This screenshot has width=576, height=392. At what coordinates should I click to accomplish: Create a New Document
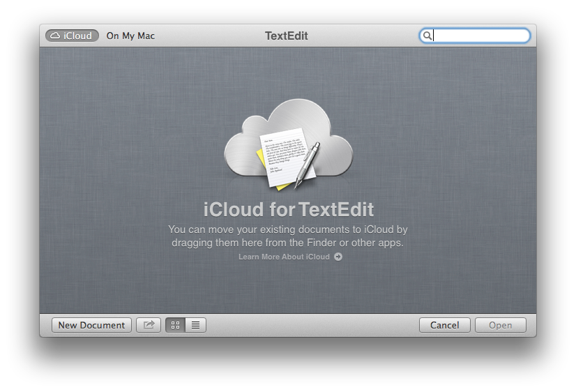coord(91,325)
